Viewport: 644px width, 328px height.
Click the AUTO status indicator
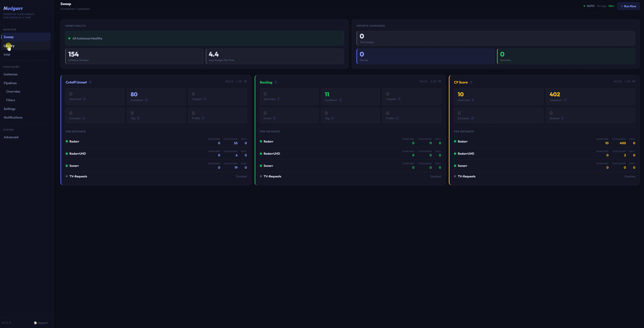(x=589, y=6)
